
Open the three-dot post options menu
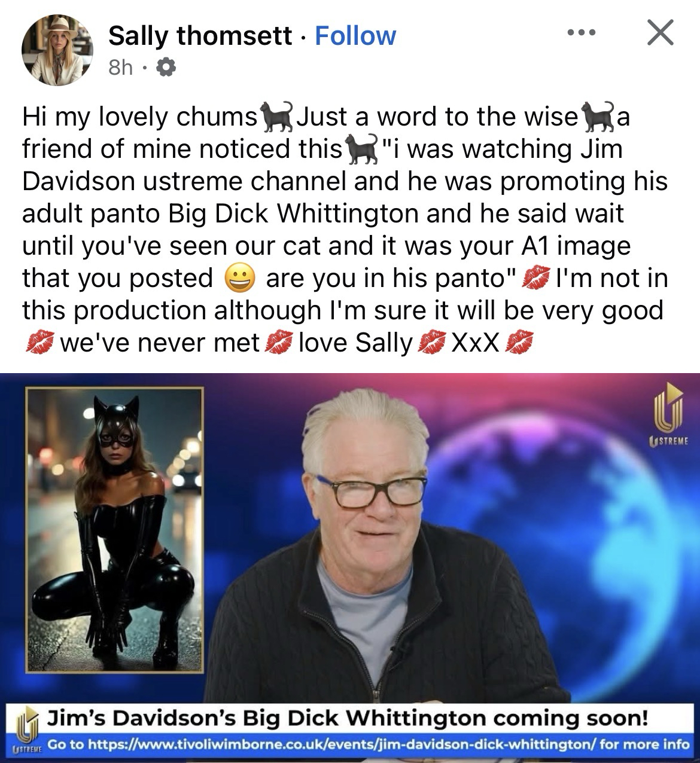[x=582, y=33]
